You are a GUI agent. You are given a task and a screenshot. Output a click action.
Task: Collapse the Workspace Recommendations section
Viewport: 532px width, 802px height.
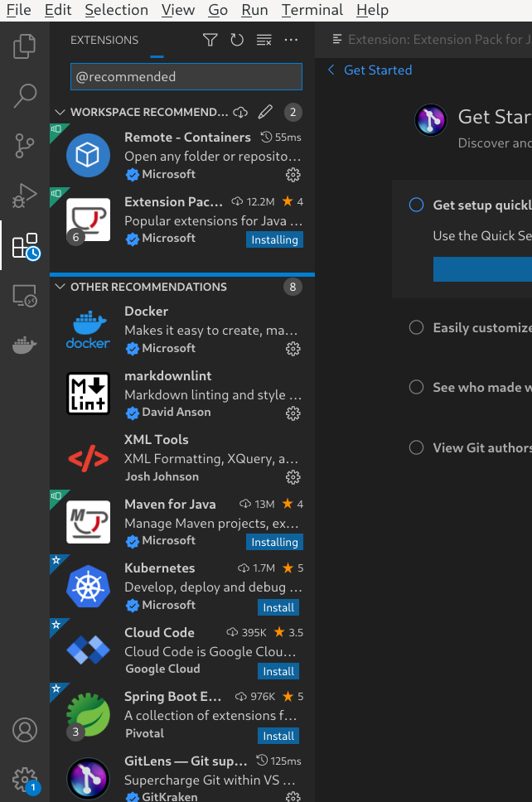pos(60,112)
